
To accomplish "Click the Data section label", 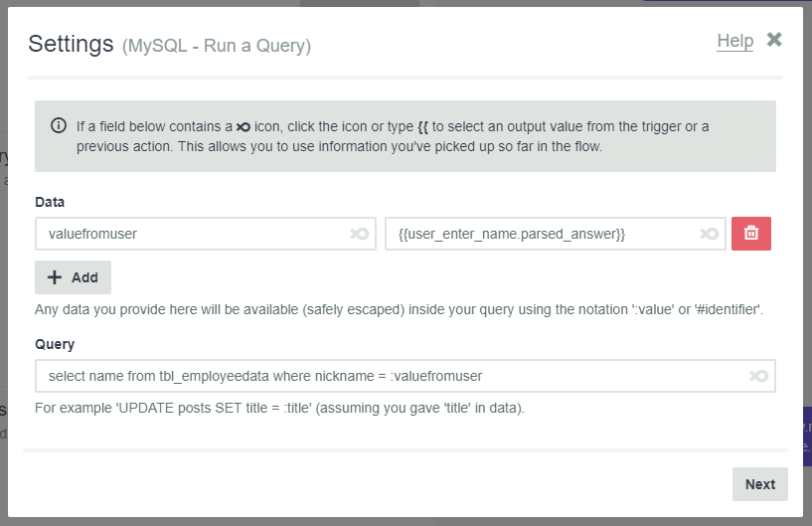I will 50,202.
